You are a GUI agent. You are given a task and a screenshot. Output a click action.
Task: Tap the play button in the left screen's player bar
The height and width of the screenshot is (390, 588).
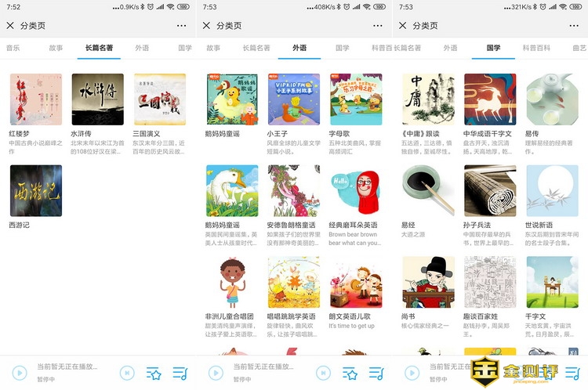pos(20,373)
